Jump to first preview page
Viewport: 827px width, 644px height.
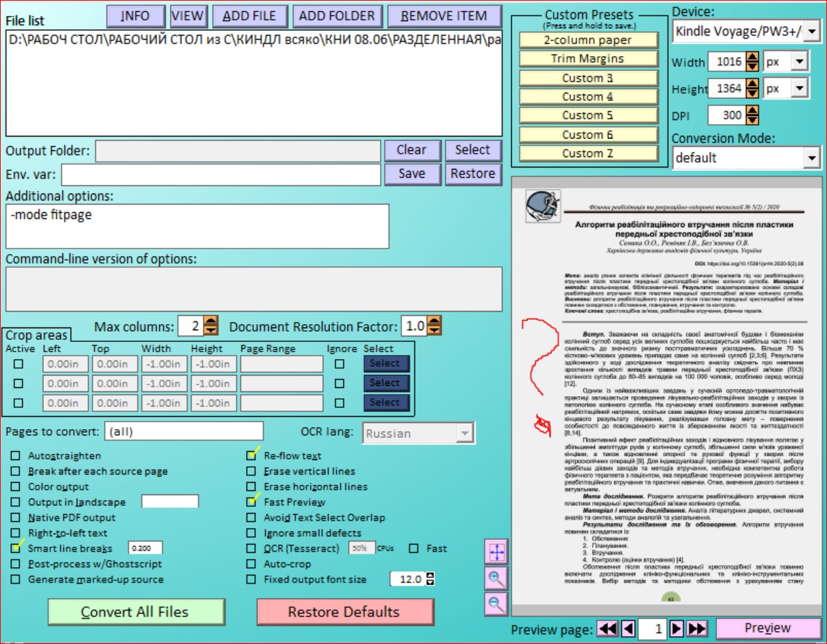point(607,629)
